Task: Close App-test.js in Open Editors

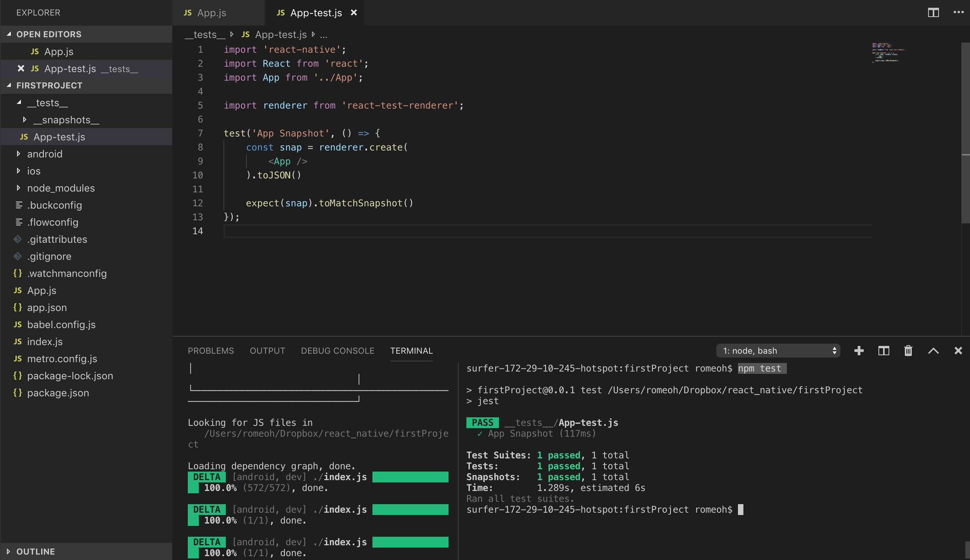Action: [x=21, y=69]
